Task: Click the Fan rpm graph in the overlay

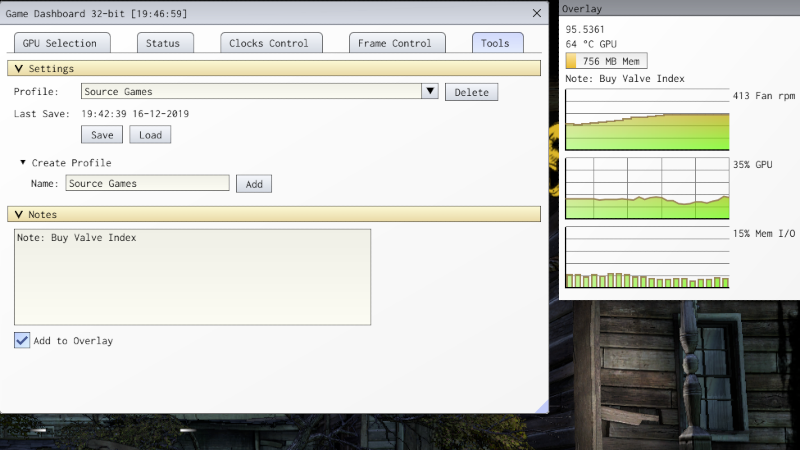Action: 647,120
